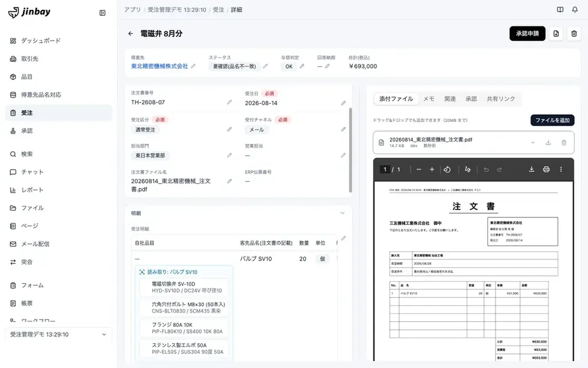The image size is (588, 368).
Task: Open チャット in the sidebar
Action: (x=59, y=172)
